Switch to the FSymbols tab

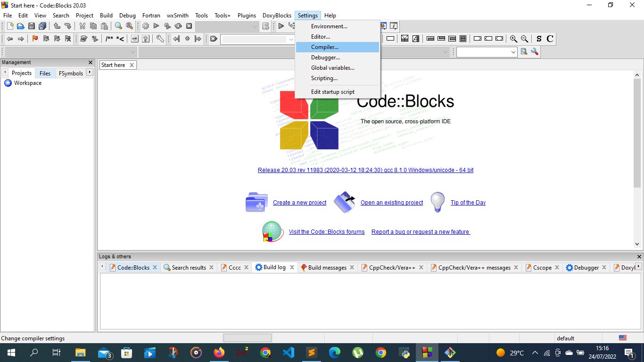pyautogui.click(x=71, y=73)
